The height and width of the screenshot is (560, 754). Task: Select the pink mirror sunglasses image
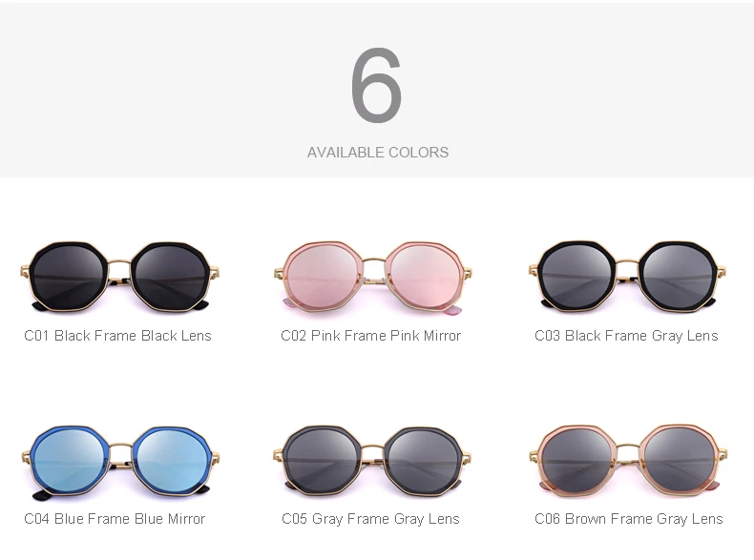tap(372, 278)
